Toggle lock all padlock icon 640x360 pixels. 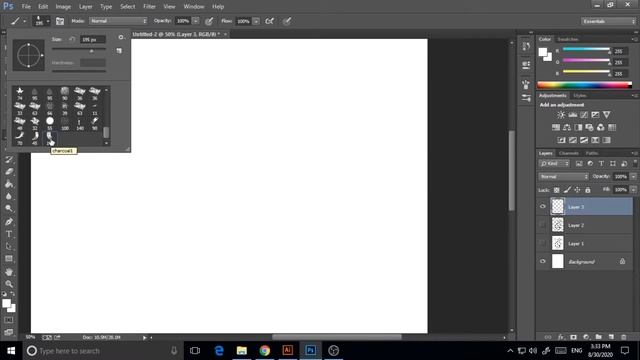click(588, 190)
